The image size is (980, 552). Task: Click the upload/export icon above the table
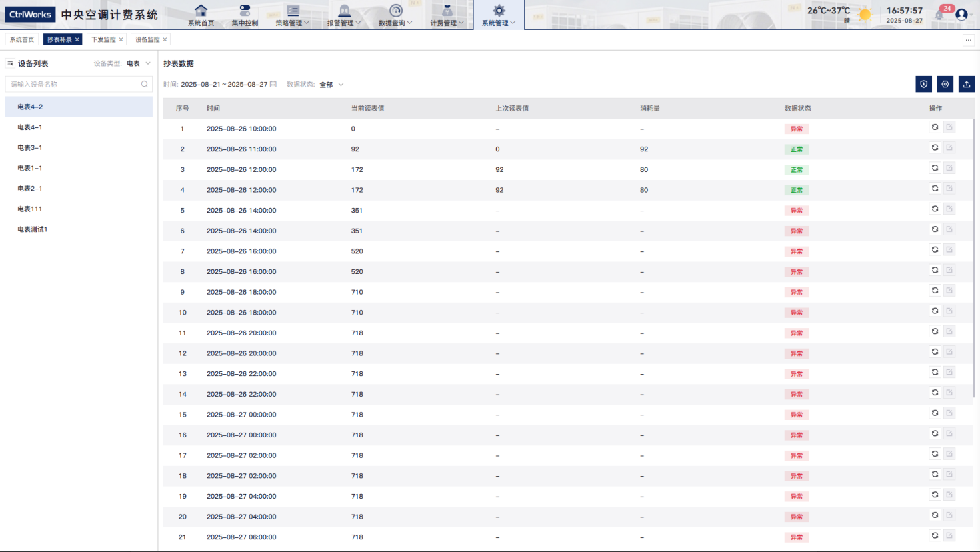click(966, 84)
